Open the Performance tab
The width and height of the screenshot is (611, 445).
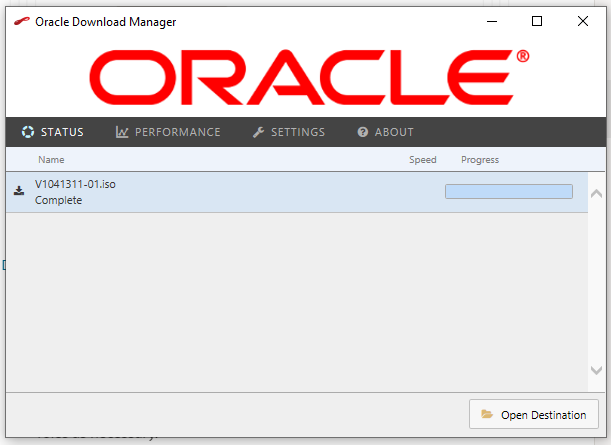click(x=168, y=132)
